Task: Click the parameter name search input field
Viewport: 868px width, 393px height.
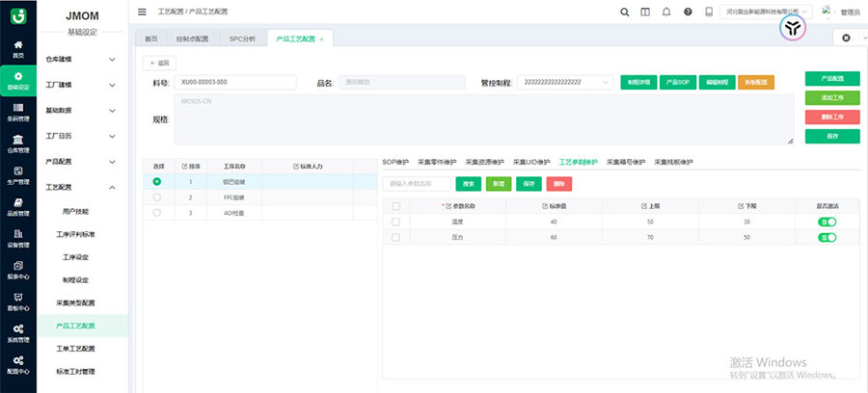Action: [417, 183]
